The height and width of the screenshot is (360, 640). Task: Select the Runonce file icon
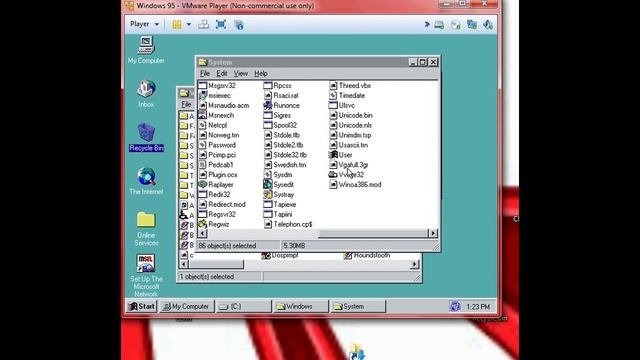(268, 105)
